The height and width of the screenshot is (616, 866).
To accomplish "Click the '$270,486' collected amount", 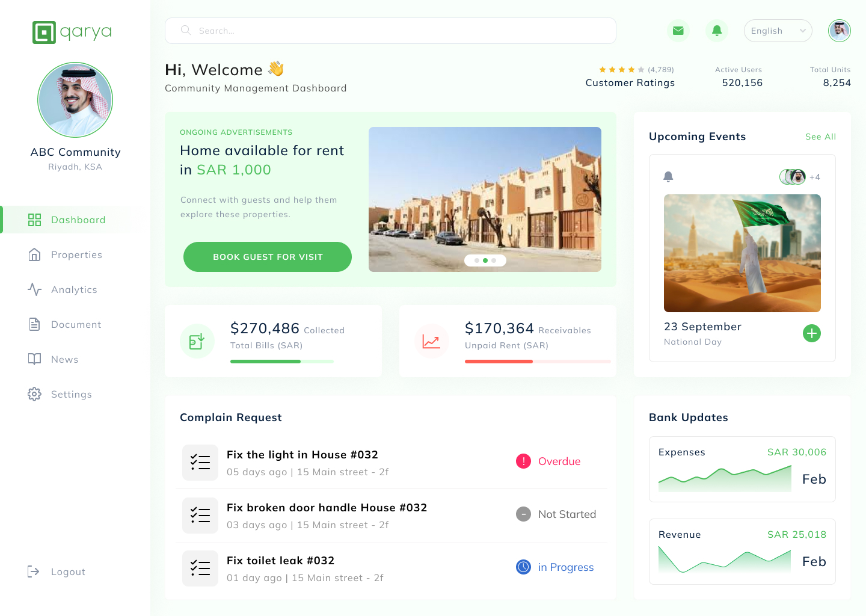I will coord(265,328).
